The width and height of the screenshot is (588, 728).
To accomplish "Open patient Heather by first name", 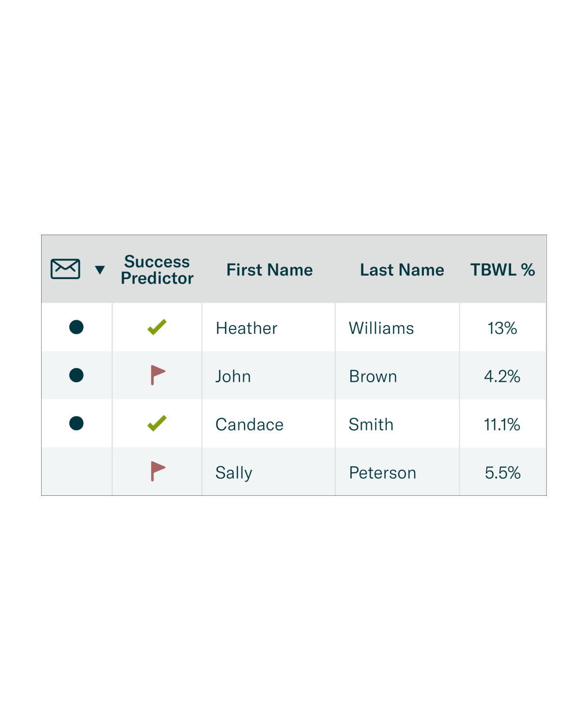I will click(246, 328).
